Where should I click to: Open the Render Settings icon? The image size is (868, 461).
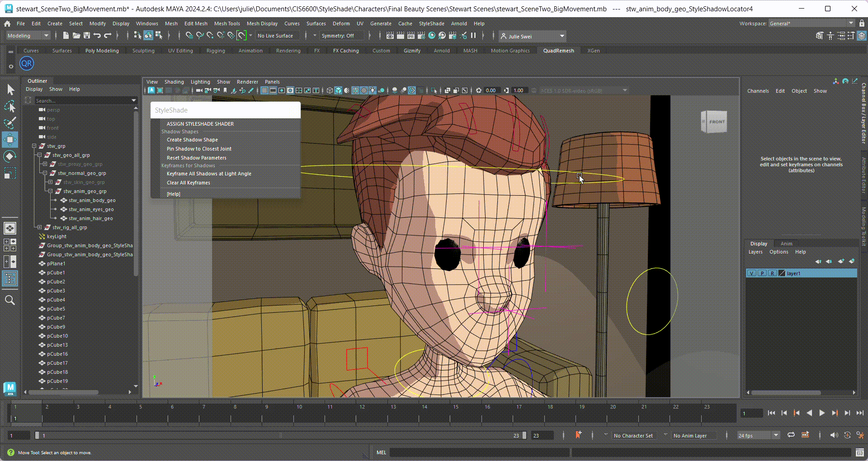pos(421,36)
